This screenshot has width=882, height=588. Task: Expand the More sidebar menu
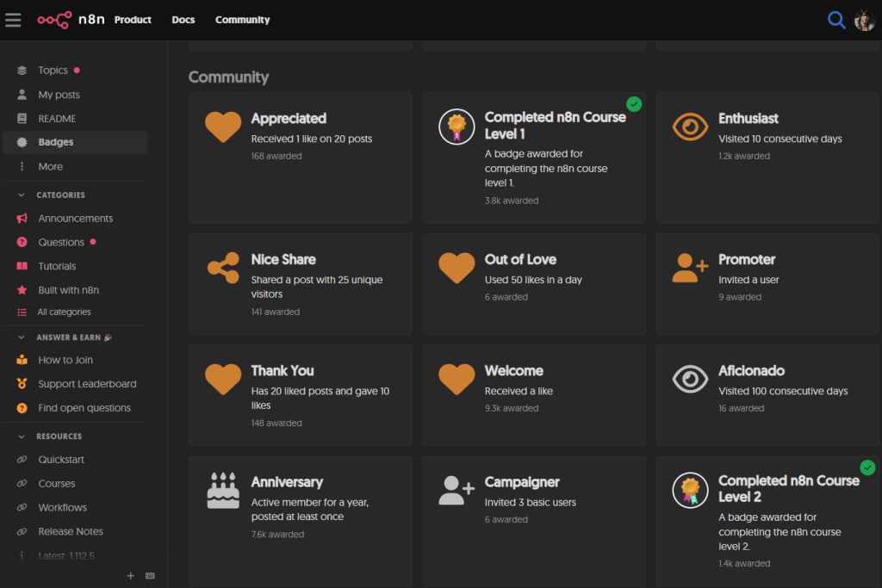[x=50, y=166]
